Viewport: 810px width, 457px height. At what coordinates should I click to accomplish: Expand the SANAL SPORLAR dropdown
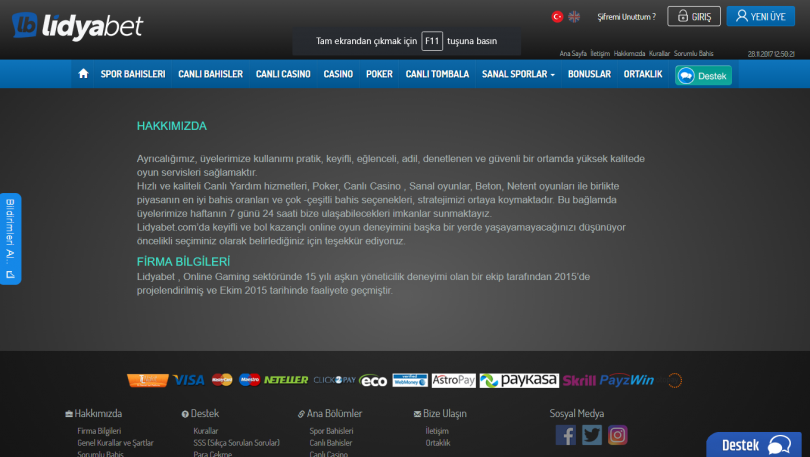[518, 74]
